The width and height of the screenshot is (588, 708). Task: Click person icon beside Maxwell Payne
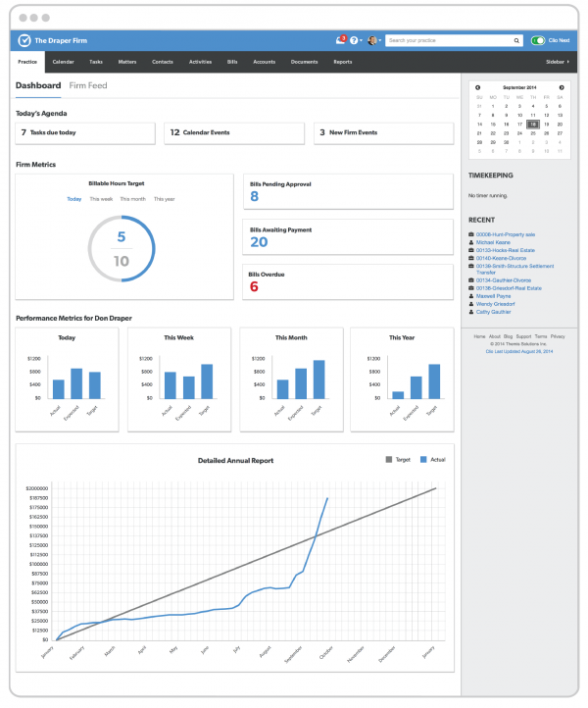coord(471,296)
